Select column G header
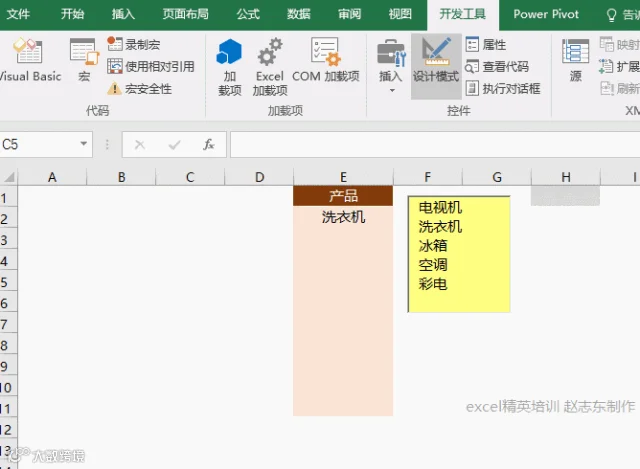 497,177
